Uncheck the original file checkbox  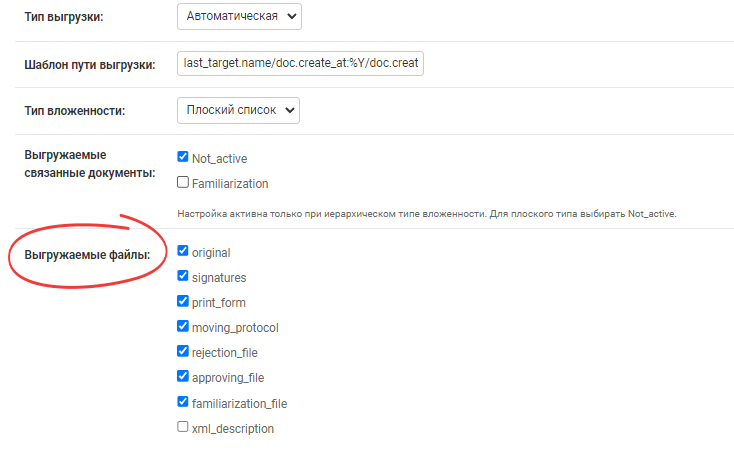pos(183,251)
